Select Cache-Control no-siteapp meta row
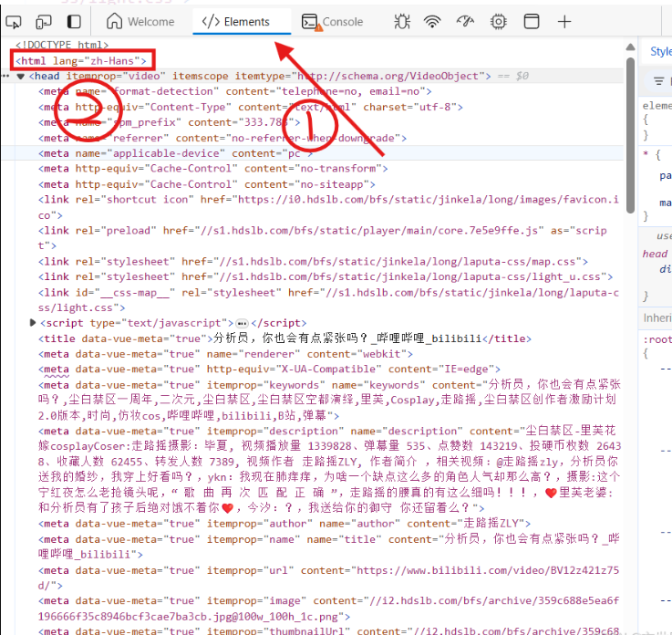 tap(207, 184)
